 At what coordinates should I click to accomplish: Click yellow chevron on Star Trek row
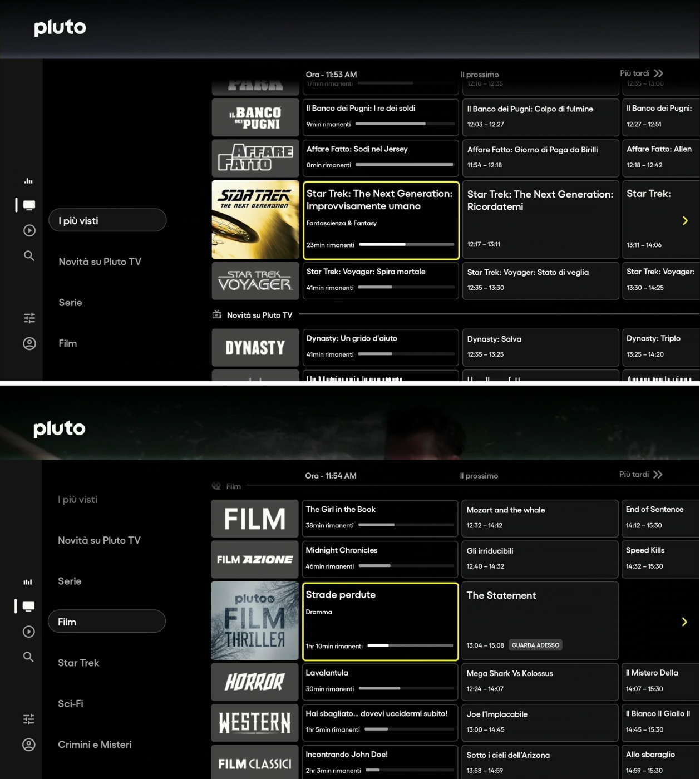(685, 220)
